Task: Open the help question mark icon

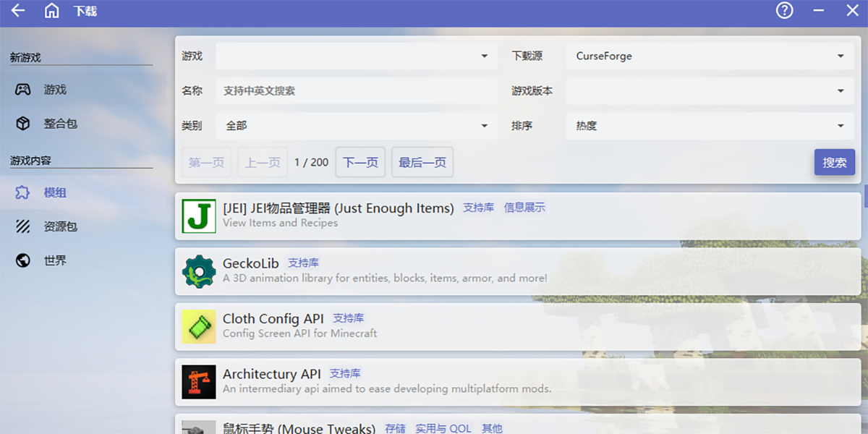Action: pos(785,11)
